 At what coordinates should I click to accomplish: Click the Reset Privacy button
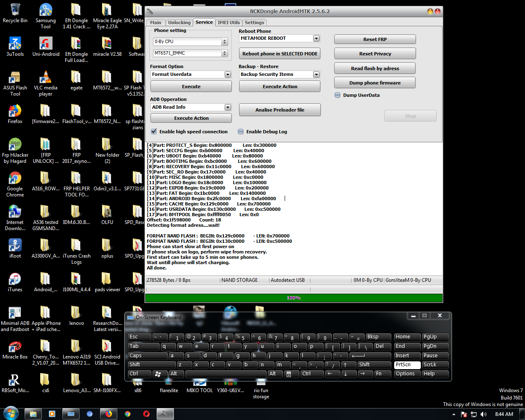[x=375, y=54]
